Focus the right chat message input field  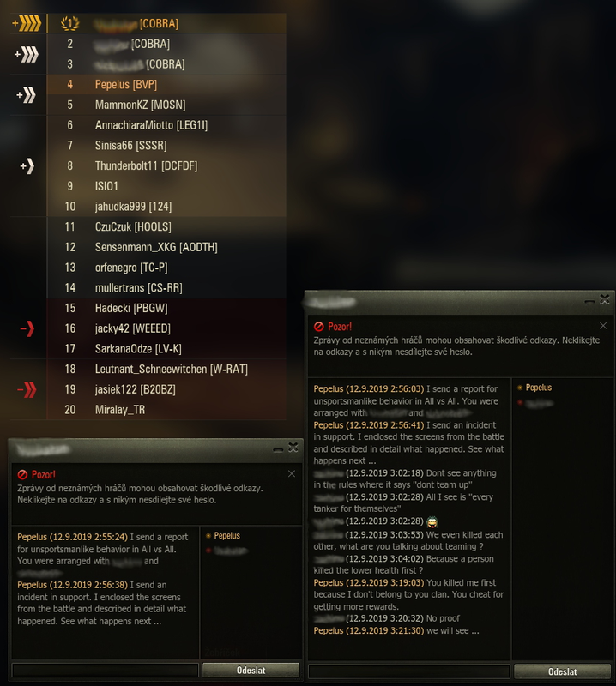(409, 671)
